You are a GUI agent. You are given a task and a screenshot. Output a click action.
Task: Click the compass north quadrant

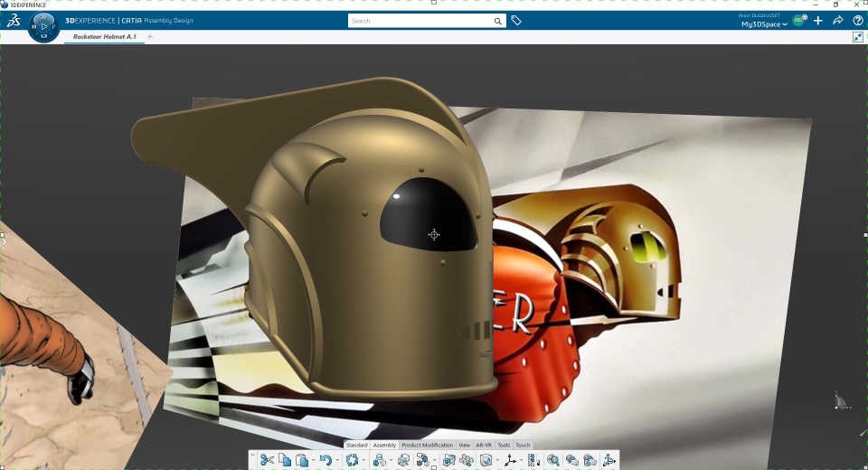click(43, 16)
